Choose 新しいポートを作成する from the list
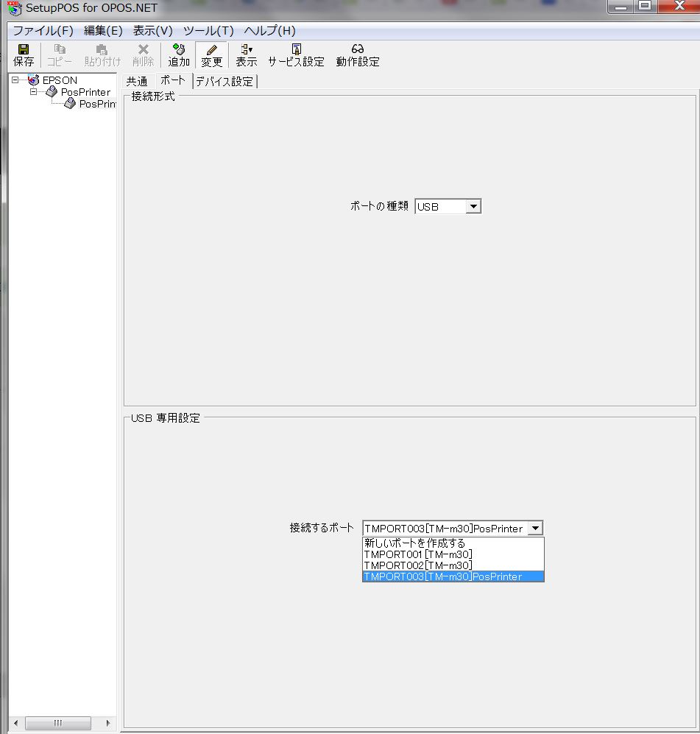Viewport: 700px width, 734px height. (x=453, y=543)
